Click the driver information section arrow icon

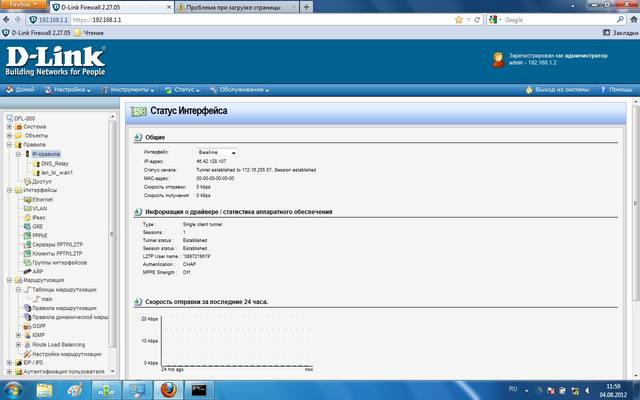pyautogui.click(x=138, y=212)
